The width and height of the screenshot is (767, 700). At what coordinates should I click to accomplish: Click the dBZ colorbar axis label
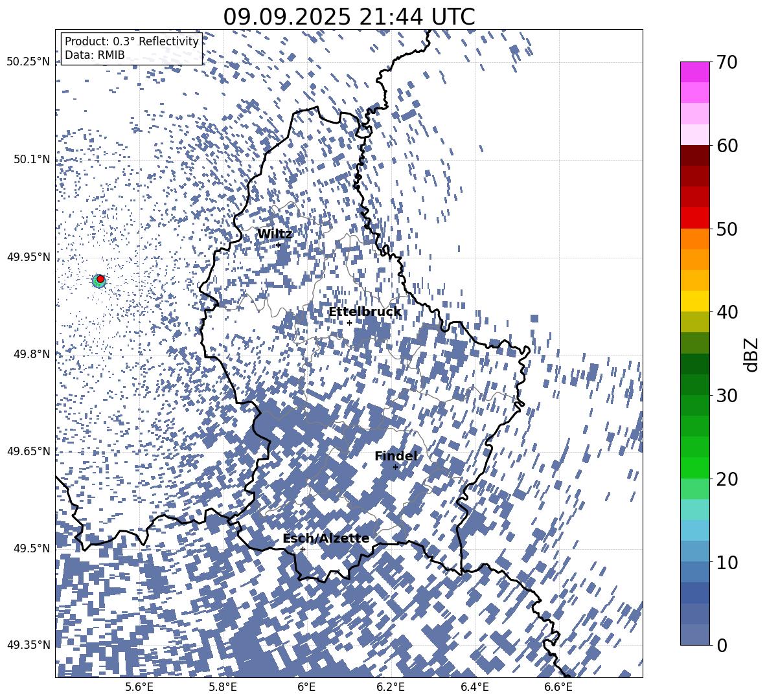point(751,354)
